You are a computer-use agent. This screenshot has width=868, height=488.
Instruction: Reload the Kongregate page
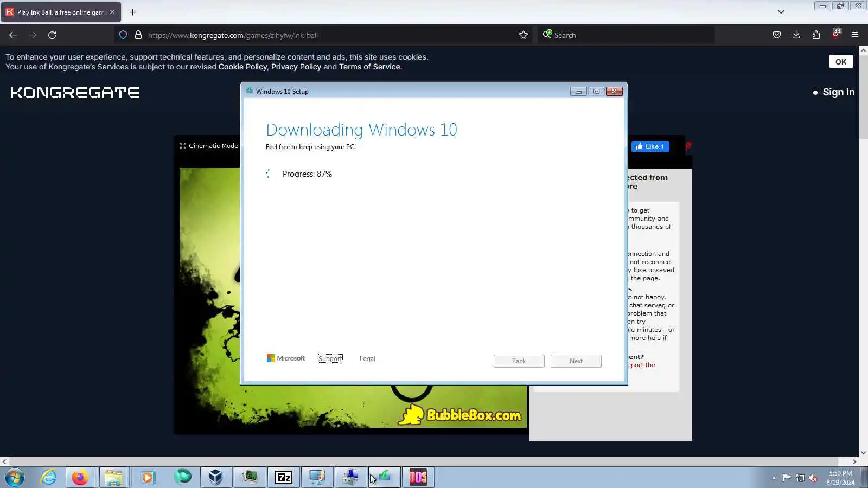(52, 35)
